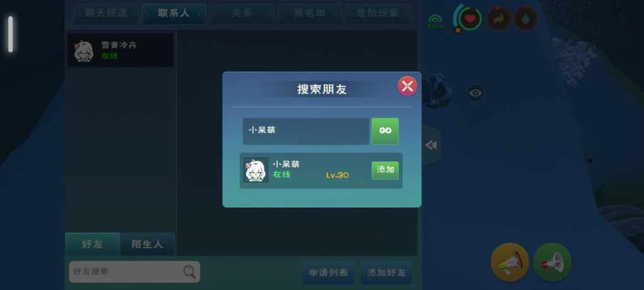
Task: Click the 小呆萌 search input field
Action: tap(306, 131)
